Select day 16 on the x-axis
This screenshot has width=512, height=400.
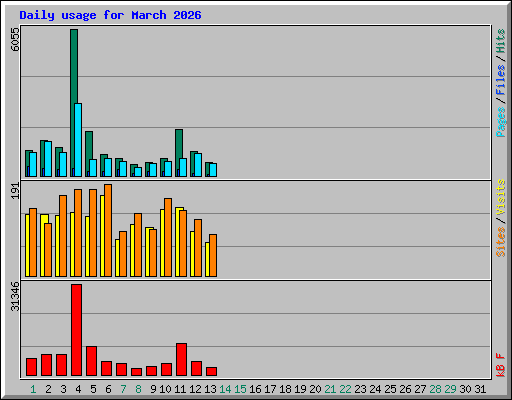coord(255,389)
